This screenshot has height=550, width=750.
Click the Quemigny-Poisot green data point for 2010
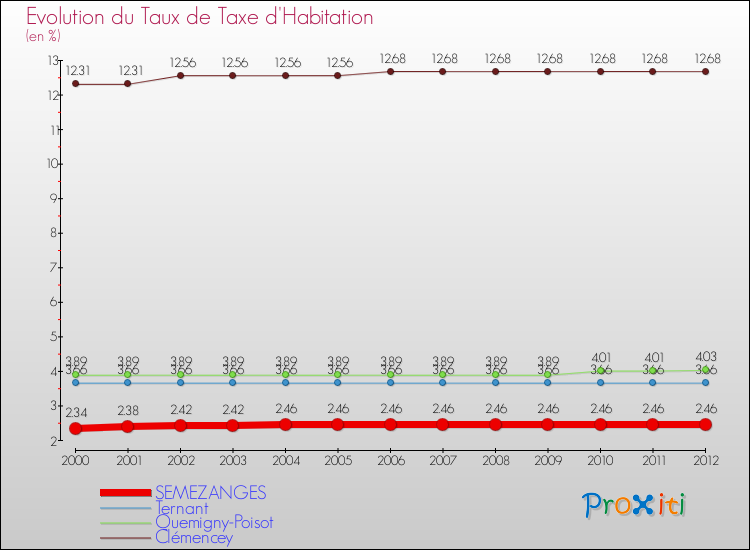(600, 371)
